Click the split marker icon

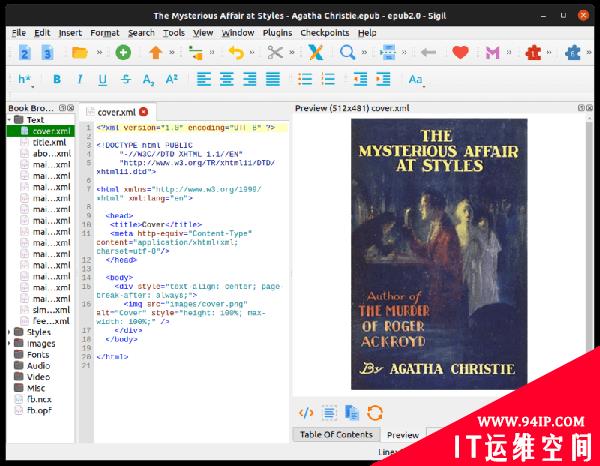pyautogui.click(x=388, y=52)
